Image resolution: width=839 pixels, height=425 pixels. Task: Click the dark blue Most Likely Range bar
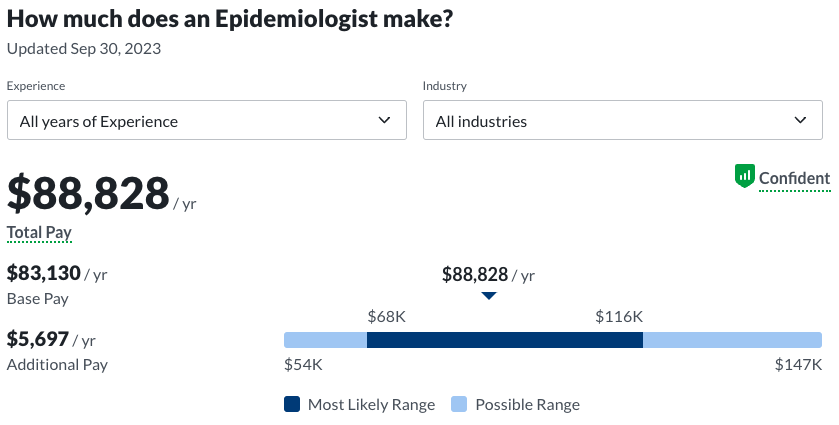[x=504, y=340]
